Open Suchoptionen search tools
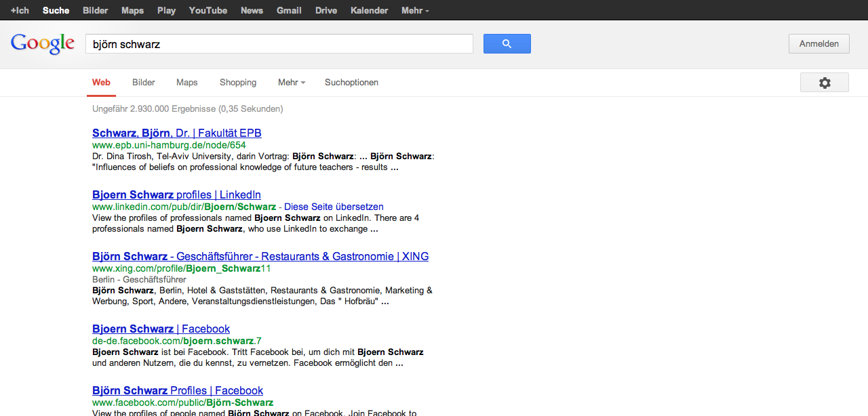Screen dimensions: 868x416 351,83
